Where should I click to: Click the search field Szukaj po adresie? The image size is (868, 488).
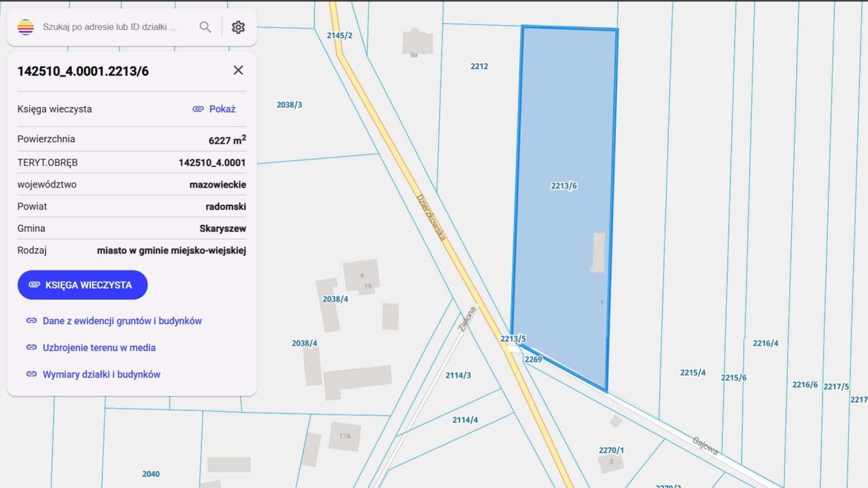click(x=108, y=27)
